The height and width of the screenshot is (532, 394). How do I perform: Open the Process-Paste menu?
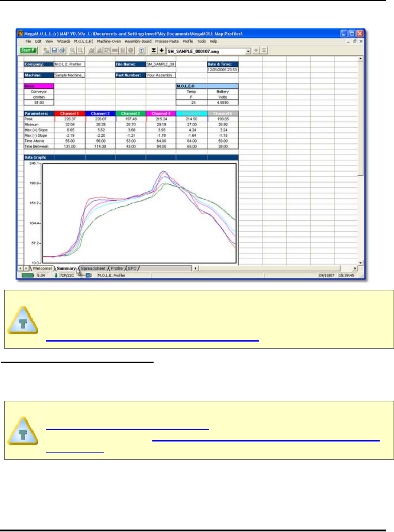coord(167,41)
